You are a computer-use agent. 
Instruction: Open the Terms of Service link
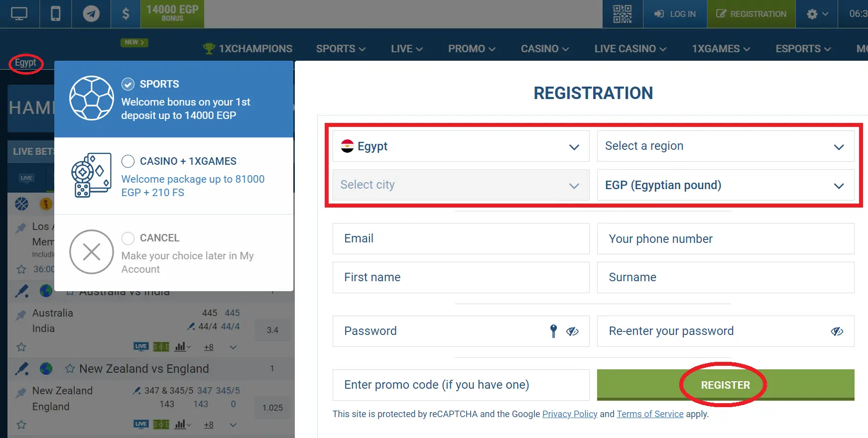[x=650, y=414]
